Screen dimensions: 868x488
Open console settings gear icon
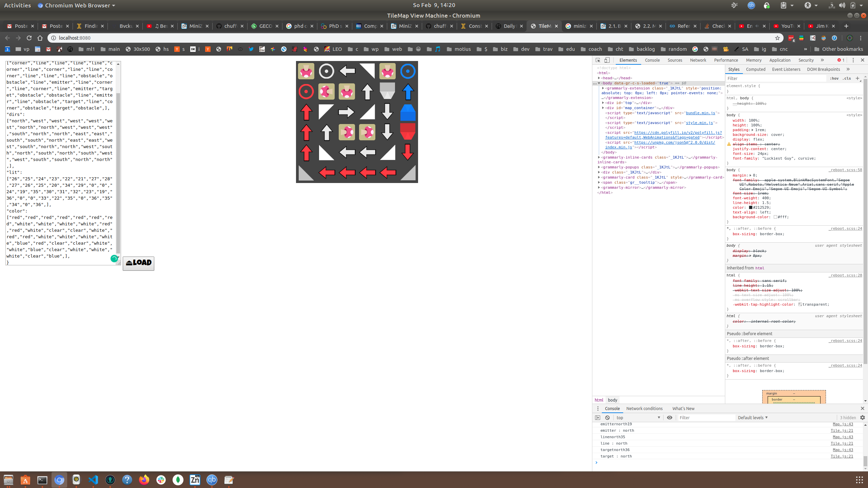863,418
